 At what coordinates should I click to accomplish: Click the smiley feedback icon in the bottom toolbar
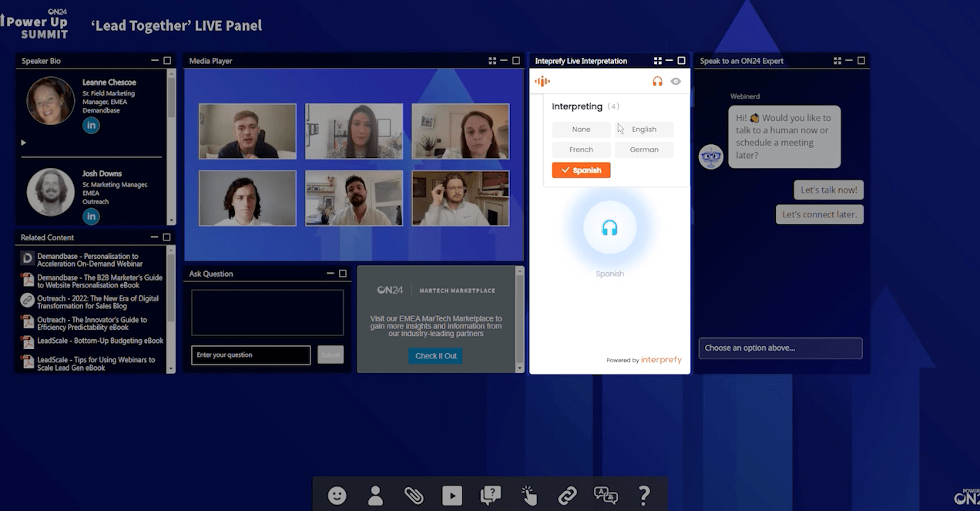point(337,496)
